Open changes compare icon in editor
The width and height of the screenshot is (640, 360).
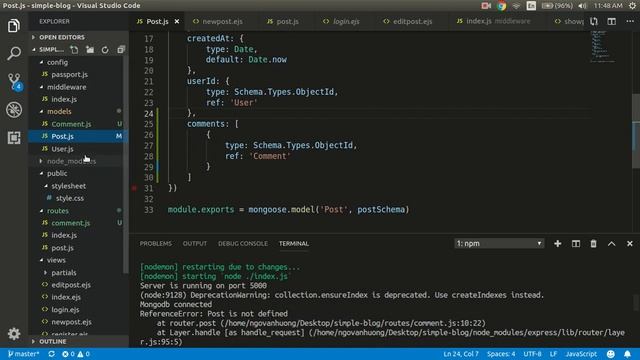click(594, 21)
